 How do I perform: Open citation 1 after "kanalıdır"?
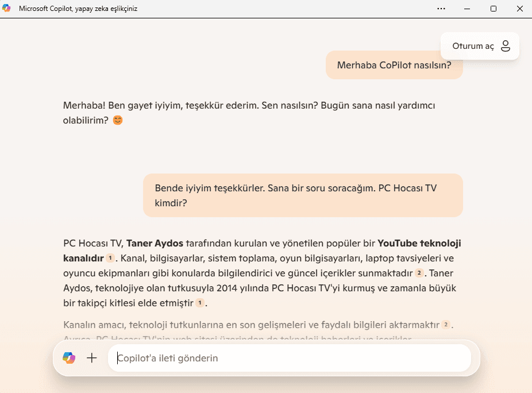(x=110, y=257)
